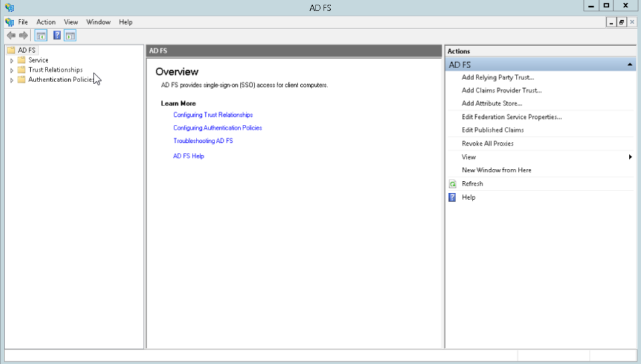
Task: Toggle the Show/Hide Console Tree toolbar icon
Action: click(x=41, y=35)
